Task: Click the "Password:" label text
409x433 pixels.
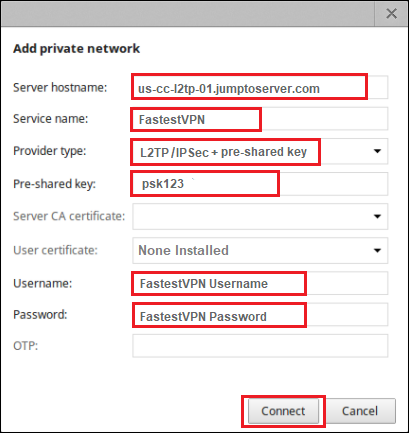Action: [x=40, y=315]
